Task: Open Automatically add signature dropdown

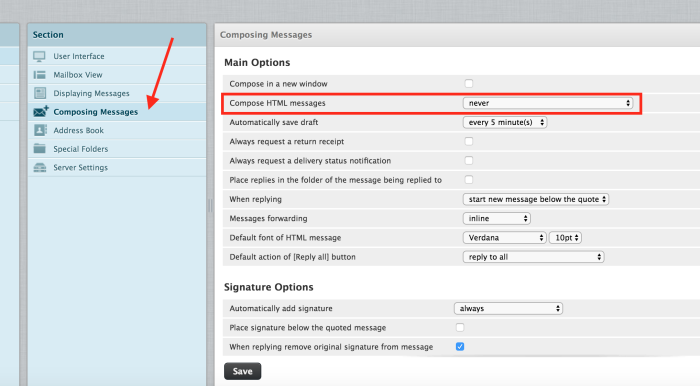Action: (x=508, y=308)
